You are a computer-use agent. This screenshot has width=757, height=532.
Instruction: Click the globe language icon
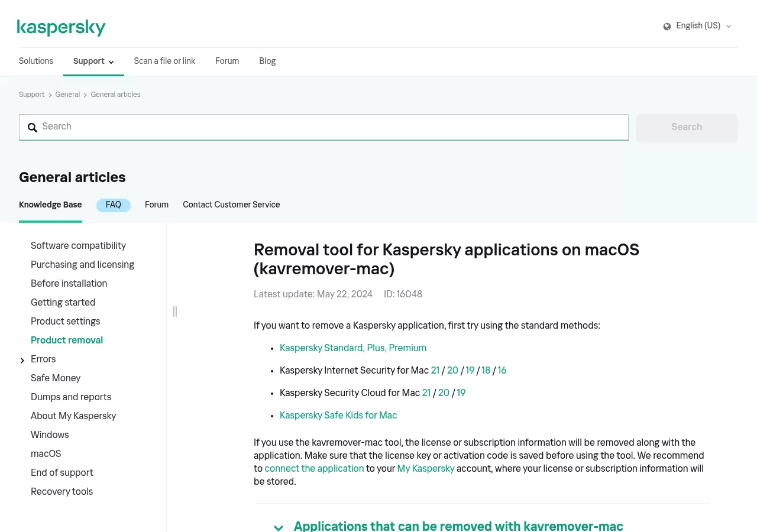click(667, 27)
